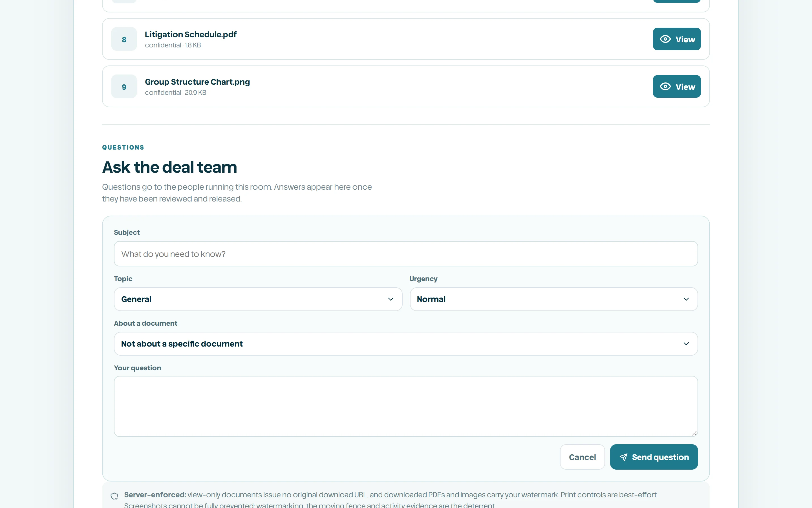The height and width of the screenshot is (508, 812).
Task: Click the 'confidential · 1.8 KB' file detail
Action: click(x=173, y=45)
